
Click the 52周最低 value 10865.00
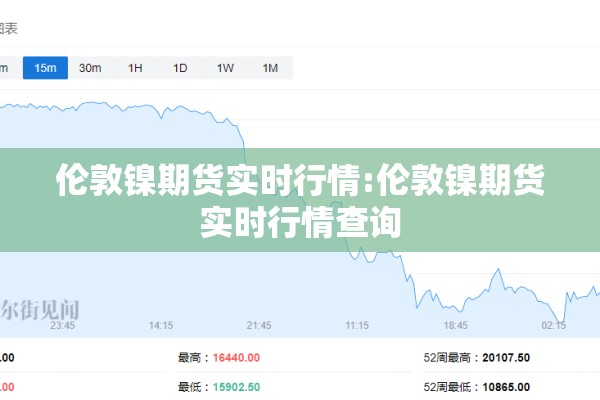tap(506, 387)
